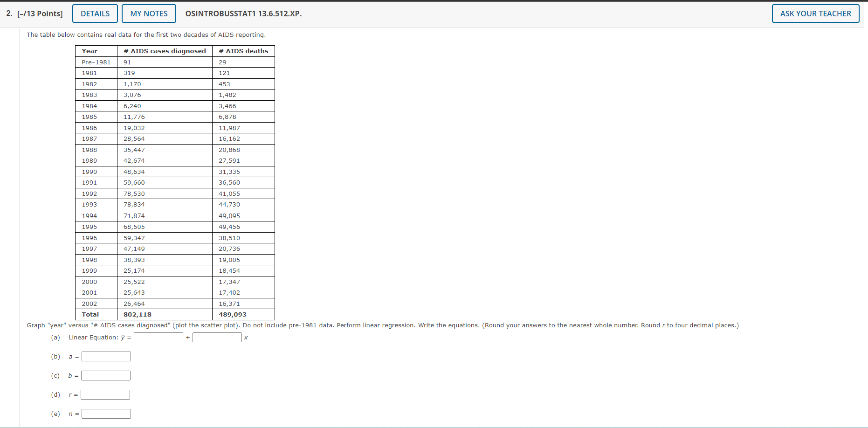Click the n = answer field
Screen dimensions: 868x428
(106, 414)
